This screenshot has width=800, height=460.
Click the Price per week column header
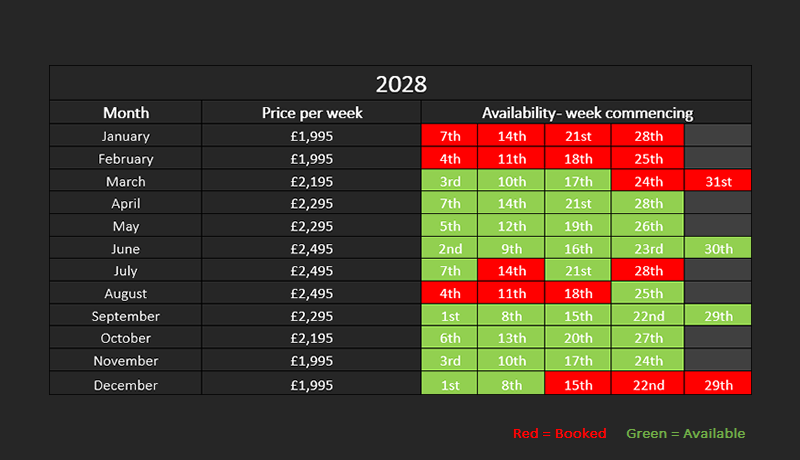coord(312,113)
